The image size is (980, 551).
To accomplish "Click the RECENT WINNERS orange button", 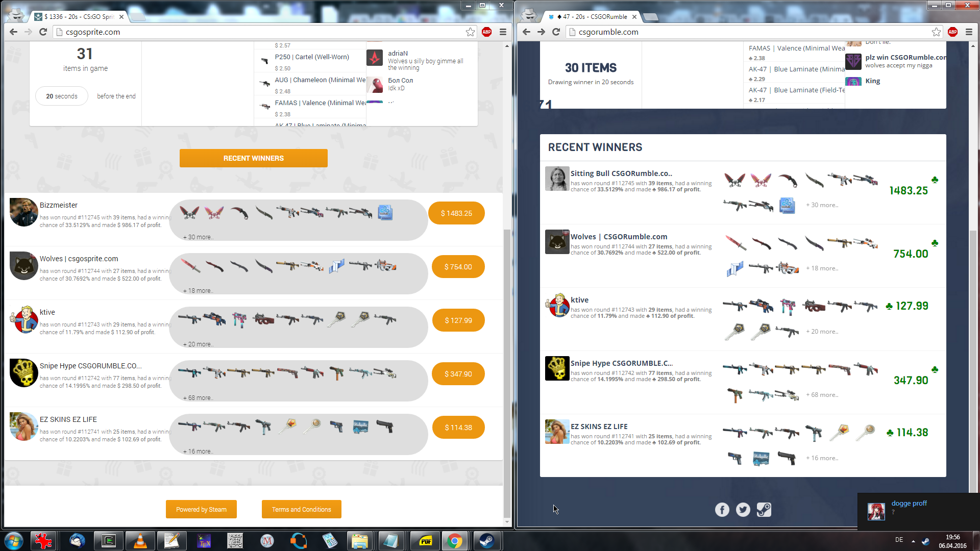I will (253, 158).
